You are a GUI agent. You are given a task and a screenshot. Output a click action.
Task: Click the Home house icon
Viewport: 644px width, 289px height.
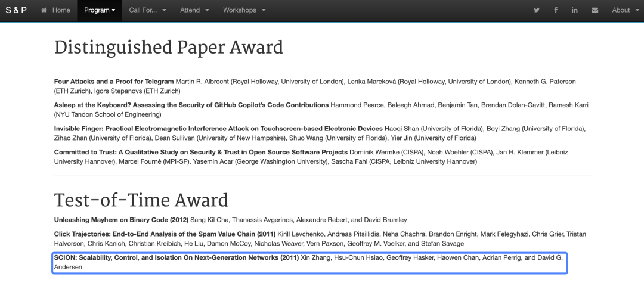point(44,10)
